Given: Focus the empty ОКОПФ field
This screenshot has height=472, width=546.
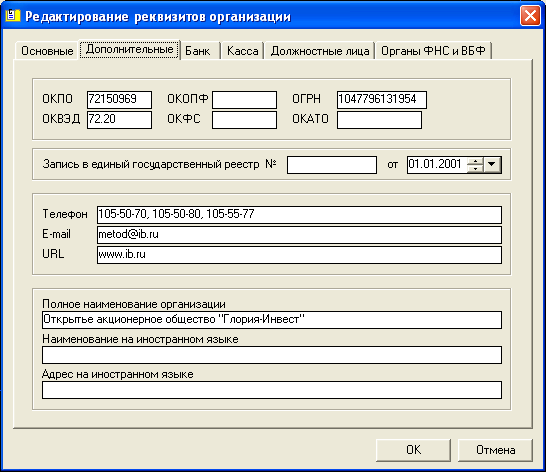Looking at the screenshot, I should 244,100.
